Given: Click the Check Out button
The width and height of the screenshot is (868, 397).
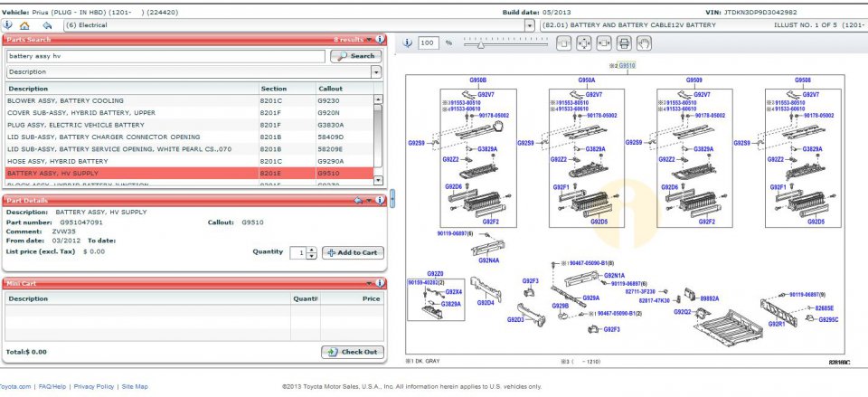Looking at the screenshot, I should (x=352, y=352).
